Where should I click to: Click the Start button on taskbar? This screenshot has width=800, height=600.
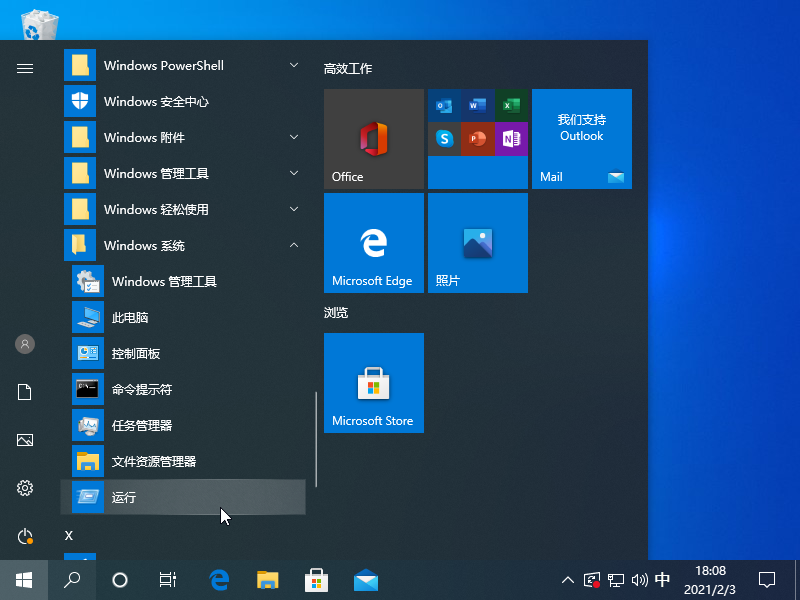point(24,579)
